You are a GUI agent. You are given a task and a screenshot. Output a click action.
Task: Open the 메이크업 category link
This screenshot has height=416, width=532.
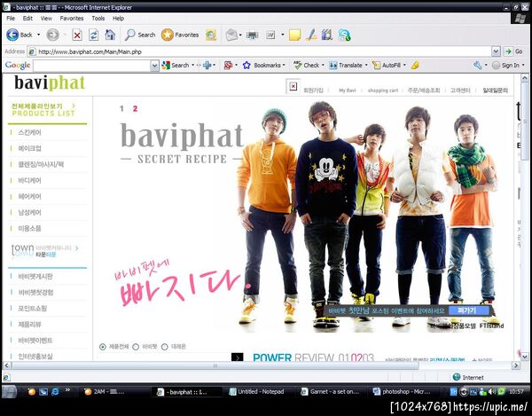coord(29,148)
